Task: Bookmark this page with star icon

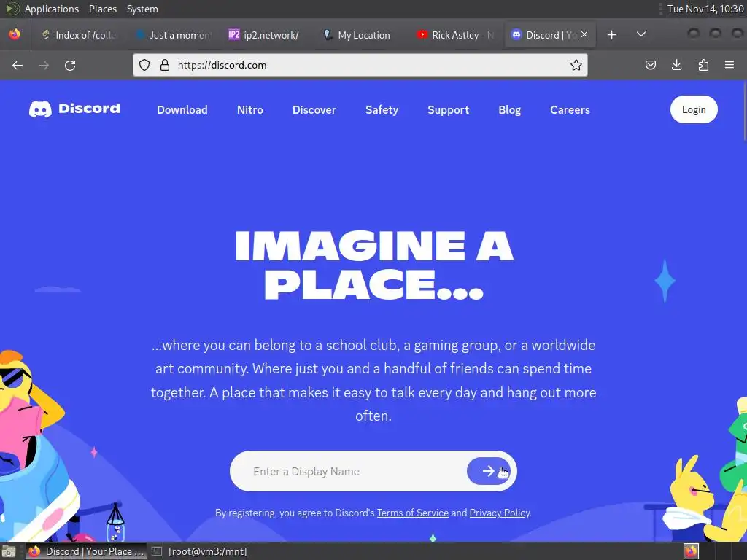Action: point(576,65)
